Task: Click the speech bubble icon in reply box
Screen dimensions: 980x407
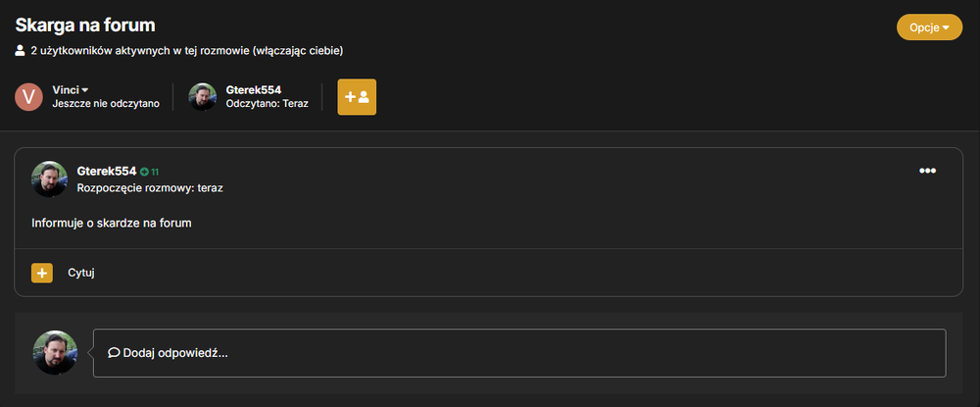Action: (114, 353)
